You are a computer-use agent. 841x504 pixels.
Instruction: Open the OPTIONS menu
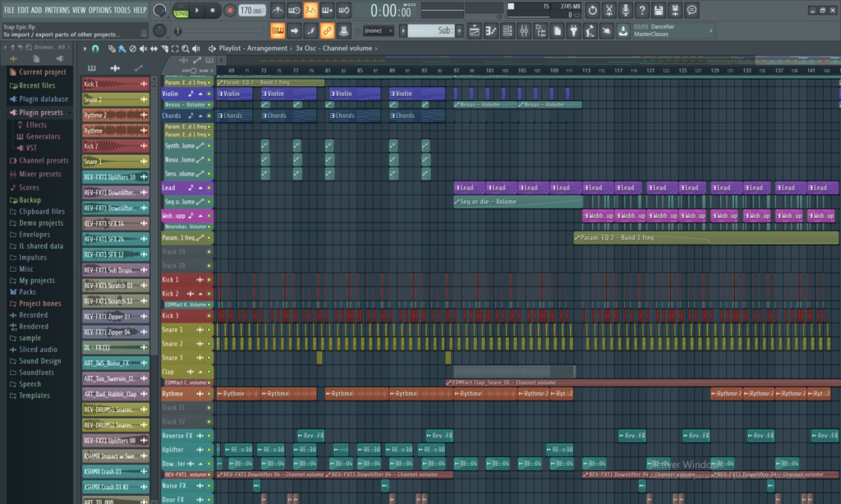click(99, 10)
